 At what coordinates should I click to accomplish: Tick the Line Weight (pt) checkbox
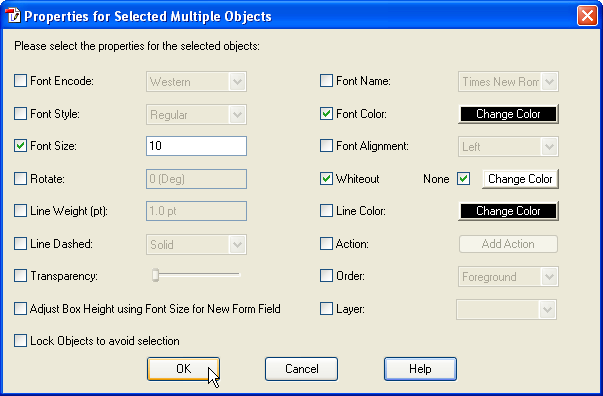[x=20, y=211]
